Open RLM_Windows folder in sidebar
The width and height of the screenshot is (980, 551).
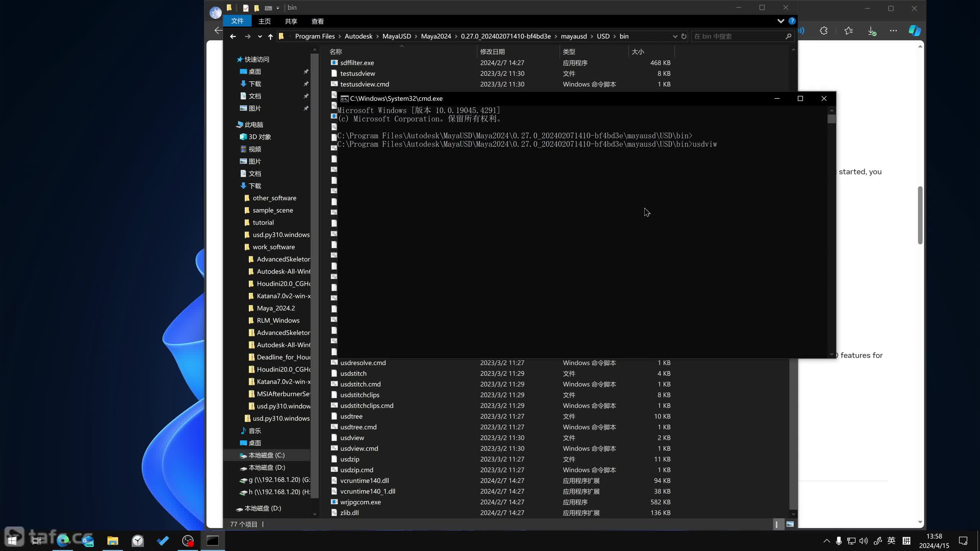point(278,320)
